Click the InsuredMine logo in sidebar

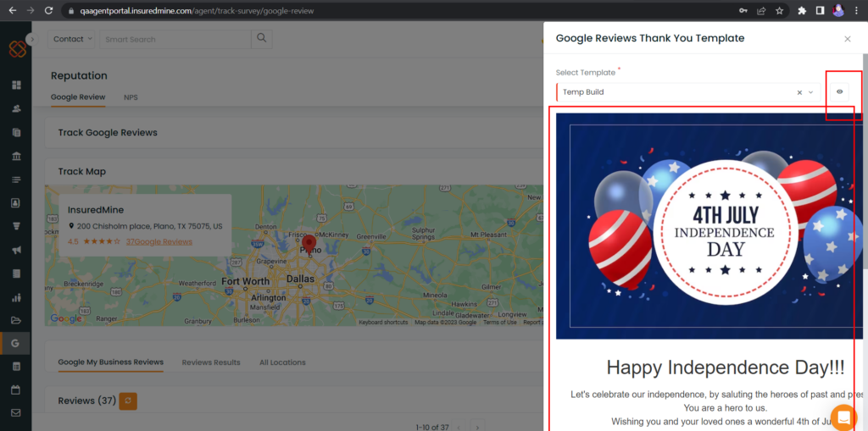point(17,48)
